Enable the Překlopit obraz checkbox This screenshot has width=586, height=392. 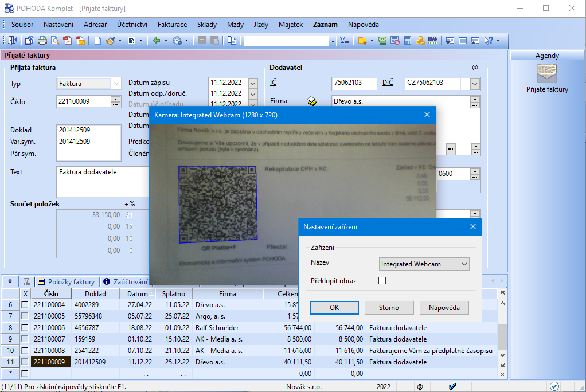pyautogui.click(x=382, y=281)
